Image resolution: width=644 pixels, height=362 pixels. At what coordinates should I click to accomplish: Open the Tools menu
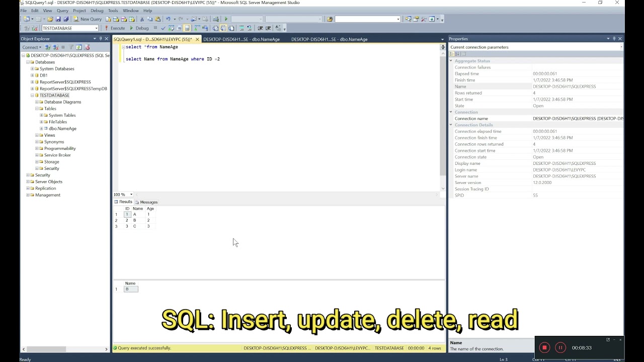click(113, 11)
